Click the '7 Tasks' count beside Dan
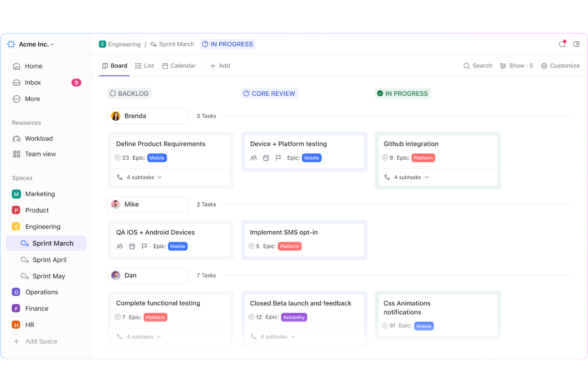This screenshot has height=392, width=588. (206, 275)
